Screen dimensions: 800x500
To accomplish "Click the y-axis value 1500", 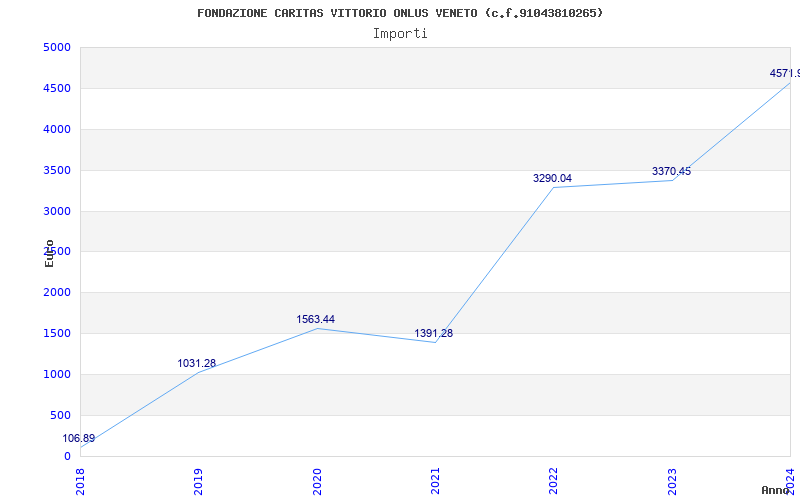I will point(57,333).
